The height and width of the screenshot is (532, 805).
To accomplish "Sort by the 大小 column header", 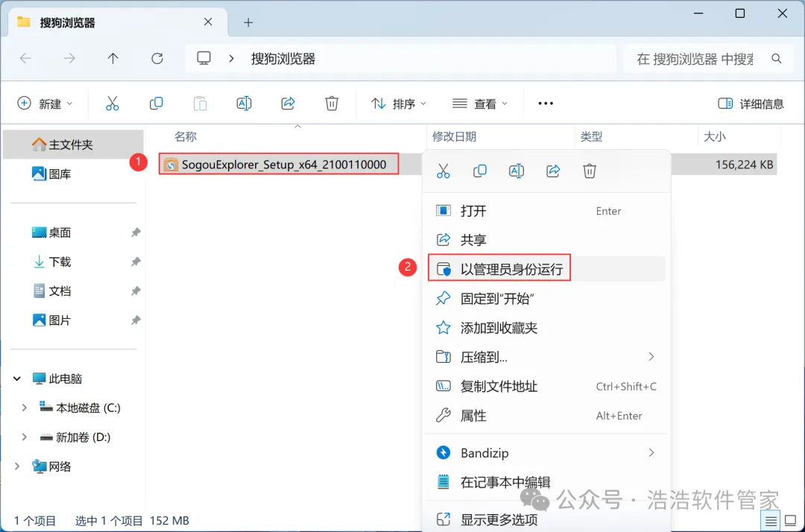I will pyautogui.click(x=715, y=136).
